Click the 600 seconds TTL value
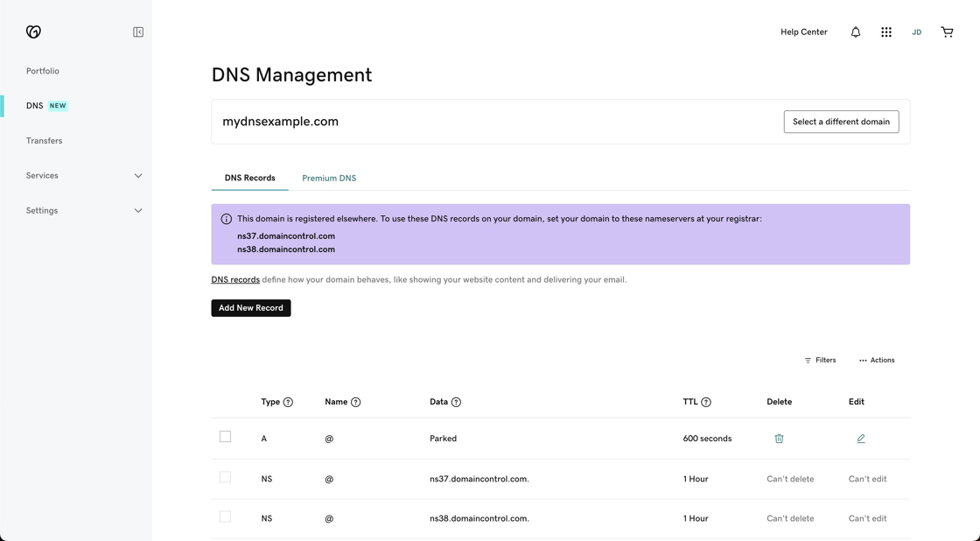This screenshot has width=980, height=541. click(708, 439)
